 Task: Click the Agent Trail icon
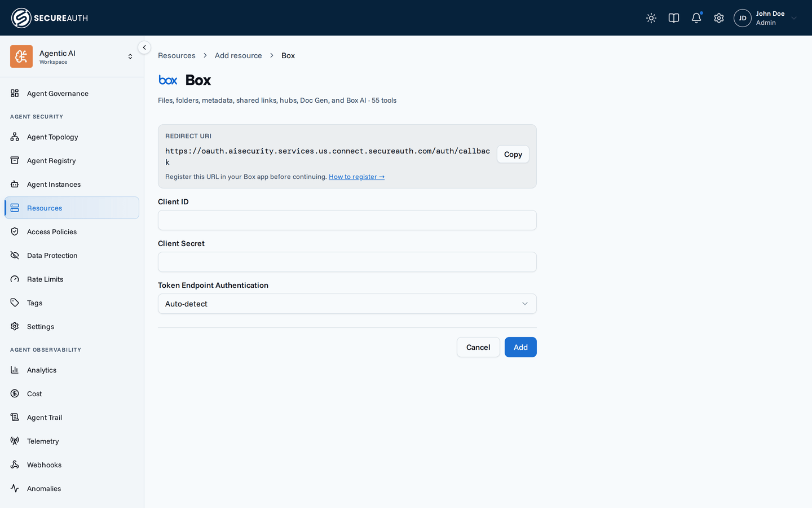[x=15, y=417]
